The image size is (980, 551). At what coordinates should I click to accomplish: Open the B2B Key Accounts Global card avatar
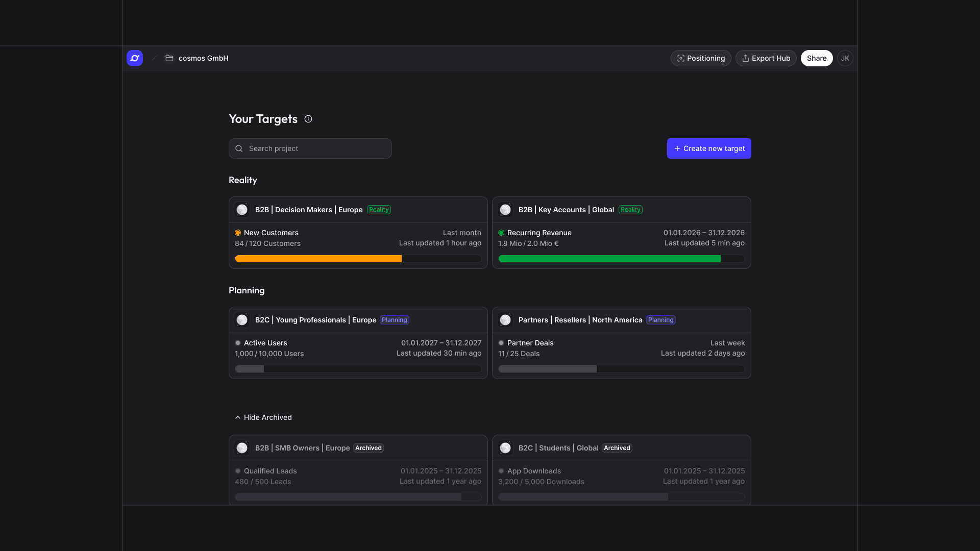point(505,210)
